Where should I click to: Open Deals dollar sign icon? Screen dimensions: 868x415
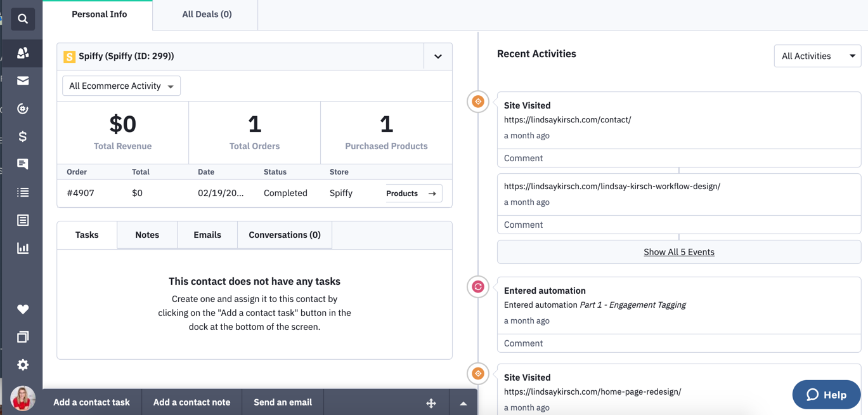coord(23,136)
